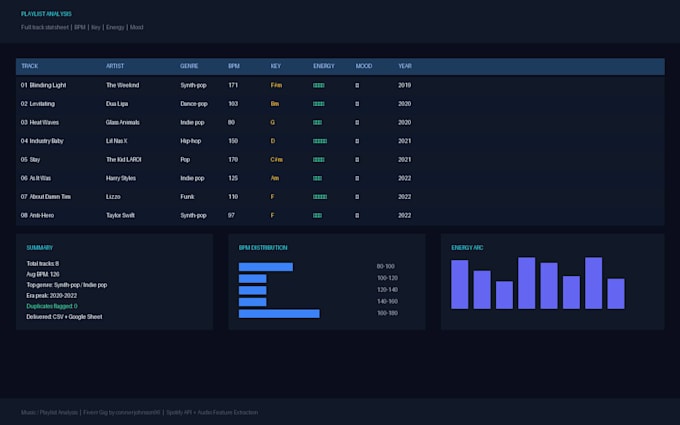The height and width of the screenshot is (425, 680).
Task: Click the Era peak: 2020-2022 line
Action: 52,295
